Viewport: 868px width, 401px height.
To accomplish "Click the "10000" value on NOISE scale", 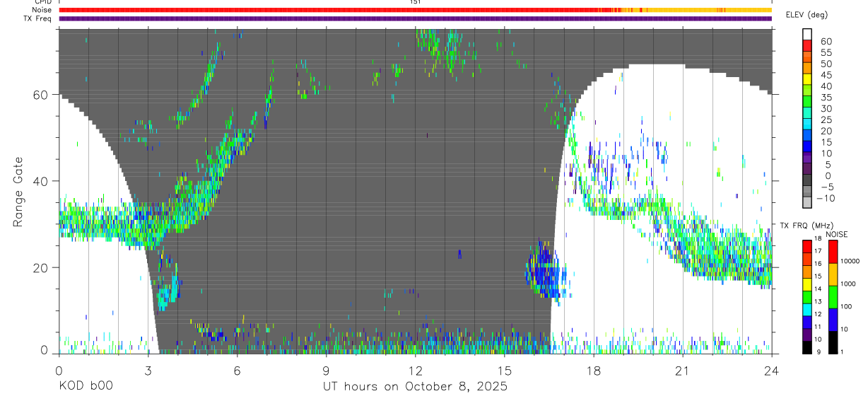I will [849, 261].
